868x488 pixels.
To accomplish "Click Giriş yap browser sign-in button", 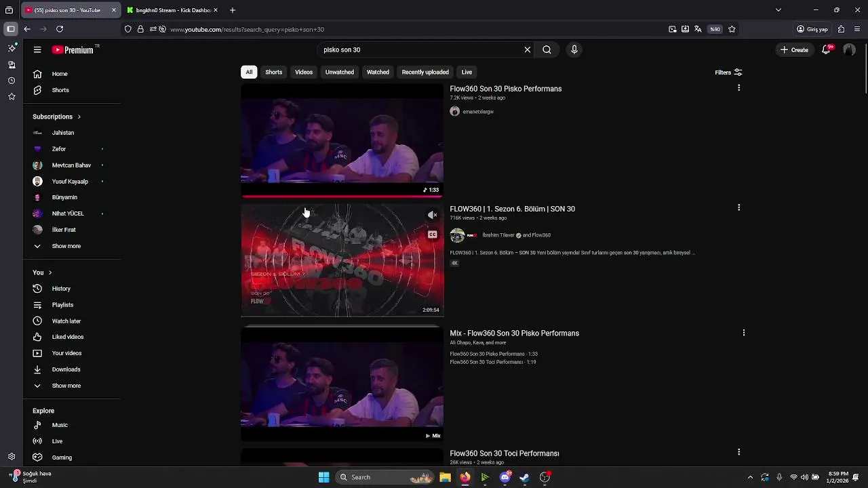I will [x=812, y=29].
